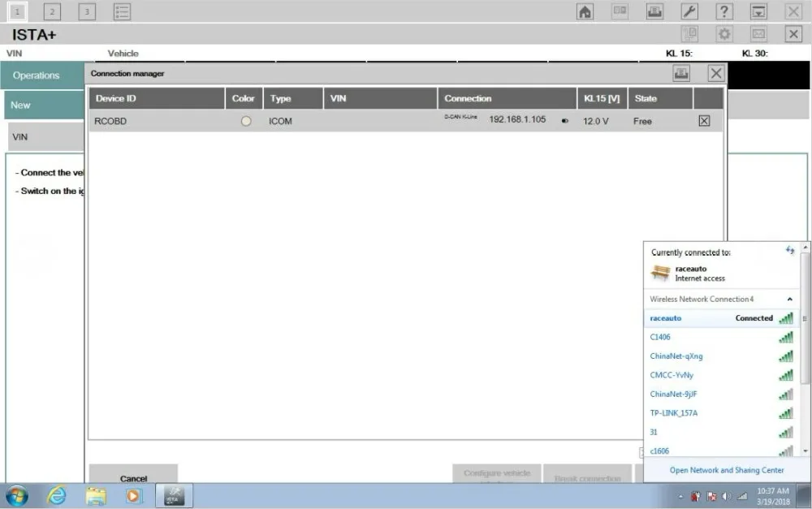This screenshot has height=509, width=812.
Task: Click the KL15 [V] column header
Action: pos(603,98)
